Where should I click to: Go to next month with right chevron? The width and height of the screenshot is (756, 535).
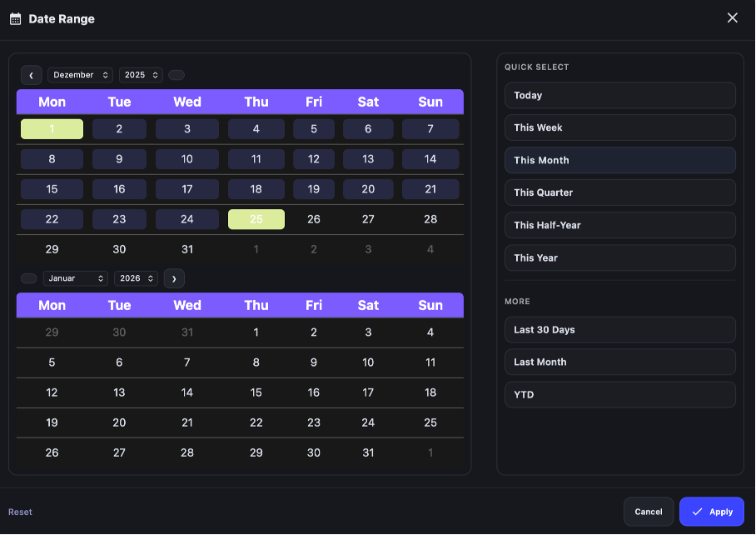tap(174, 279)
